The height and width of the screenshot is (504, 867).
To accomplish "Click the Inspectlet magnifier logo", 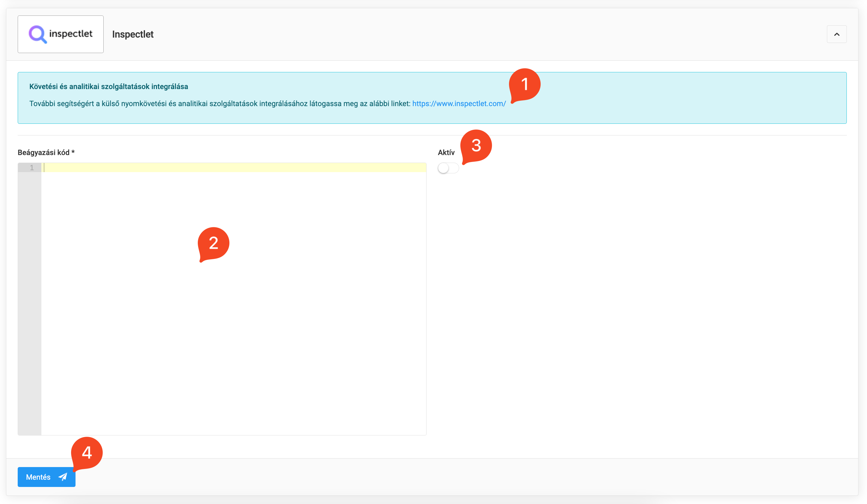I will [37, 34].
